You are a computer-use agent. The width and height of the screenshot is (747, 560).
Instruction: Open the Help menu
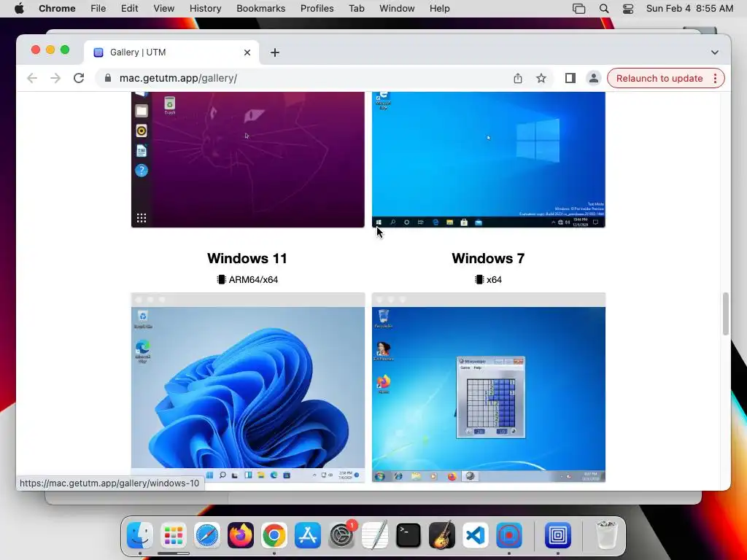(439, 9)
